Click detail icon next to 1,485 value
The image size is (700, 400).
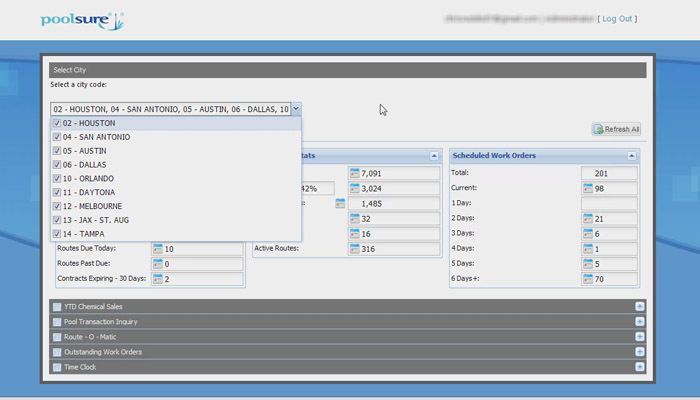[341, 203]
